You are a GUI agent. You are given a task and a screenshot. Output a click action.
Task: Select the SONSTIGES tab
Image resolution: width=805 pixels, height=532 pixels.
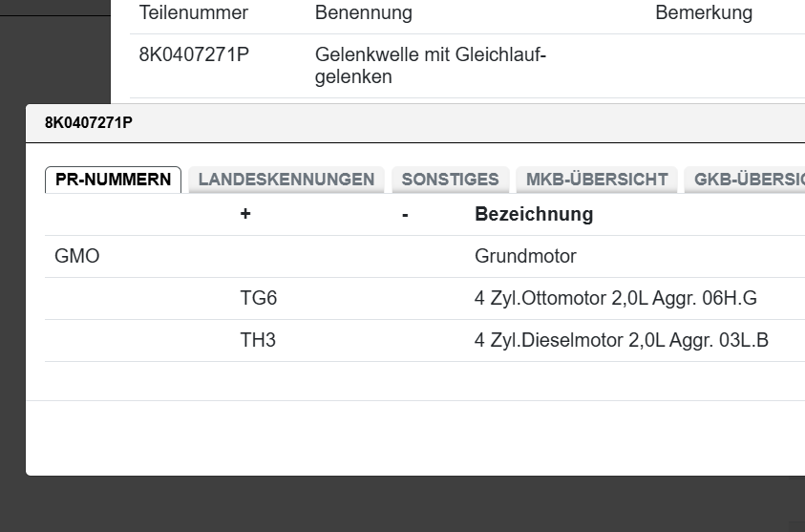[450, 180]
